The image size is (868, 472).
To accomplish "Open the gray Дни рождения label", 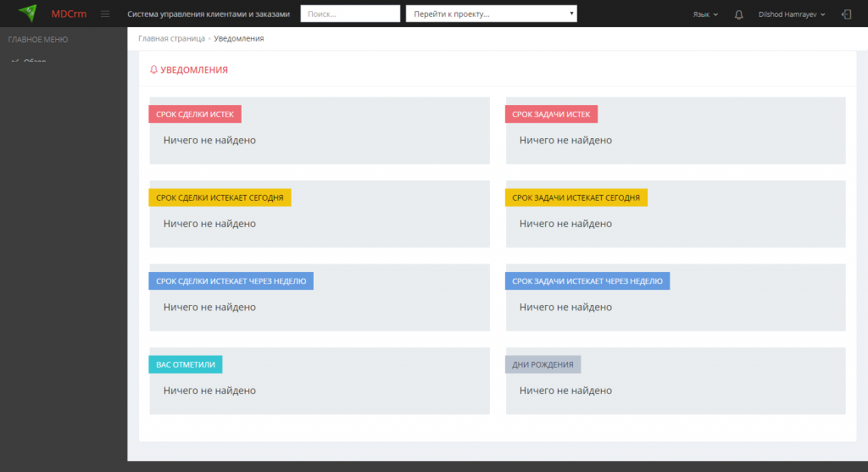I will click(x=542, y=364).
